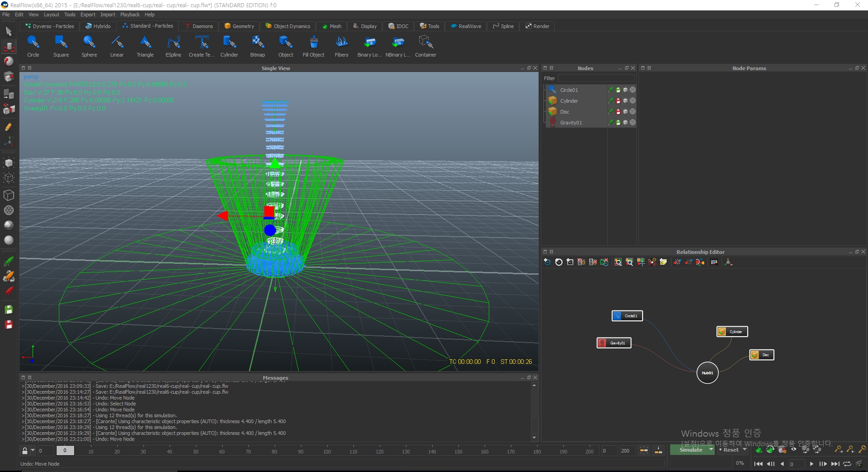The image size is (868, 472).
Task: Click the timeline current frame marker at 0
Action: click(x=65, y=451)
